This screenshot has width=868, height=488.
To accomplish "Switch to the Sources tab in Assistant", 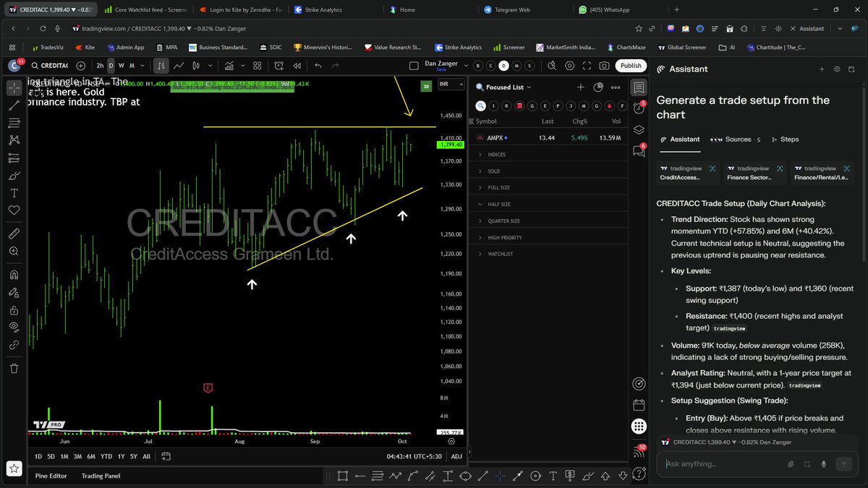I will 735,140.
